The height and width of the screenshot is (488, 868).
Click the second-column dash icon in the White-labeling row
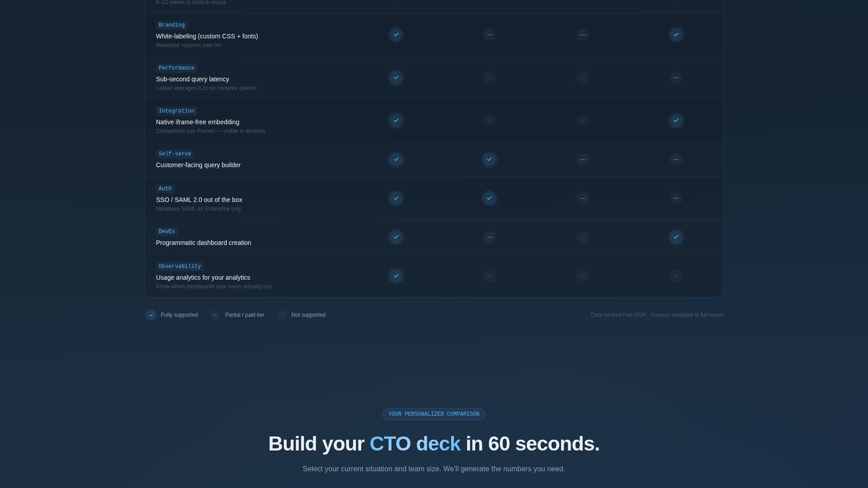[489, 35]
